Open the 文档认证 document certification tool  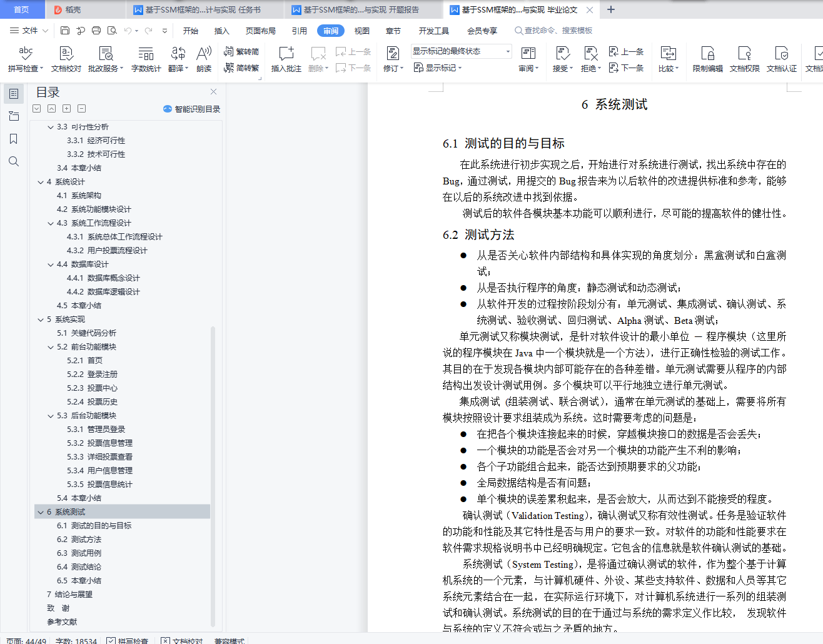(x=782, y=59)
